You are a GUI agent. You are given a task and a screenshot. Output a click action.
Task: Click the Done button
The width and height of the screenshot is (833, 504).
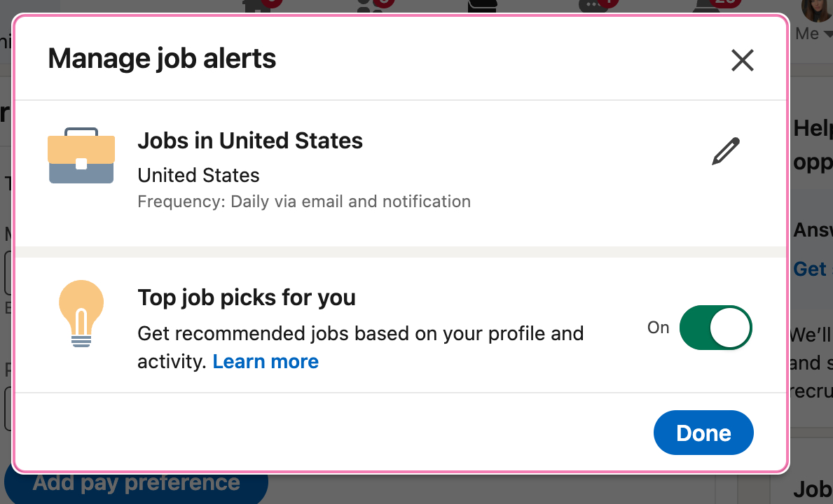click(x=703, y=433)
